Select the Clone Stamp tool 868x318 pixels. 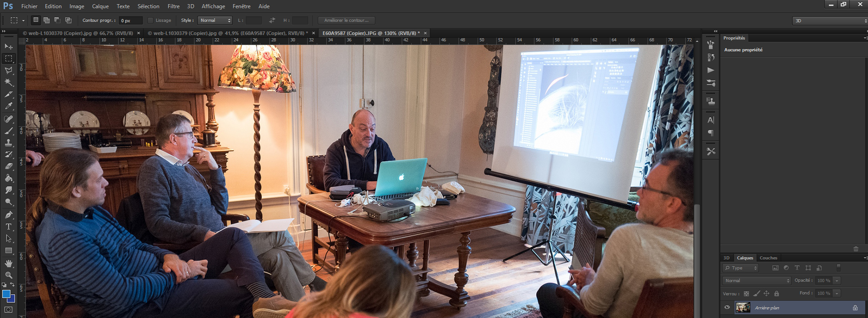coord(9,143)
